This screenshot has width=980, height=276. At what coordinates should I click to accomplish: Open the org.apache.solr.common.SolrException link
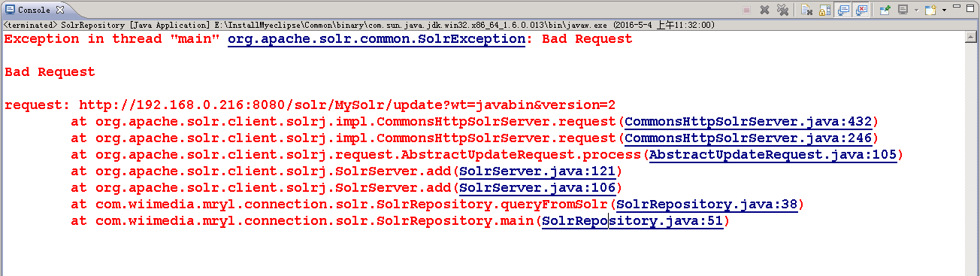tap(376, 39)
